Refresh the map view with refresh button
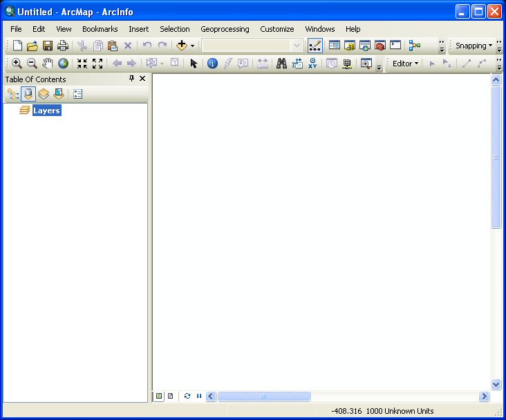The image size is (506, 420). [x=187, y=396]
